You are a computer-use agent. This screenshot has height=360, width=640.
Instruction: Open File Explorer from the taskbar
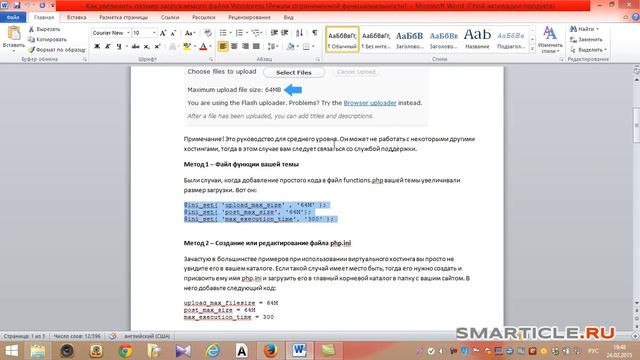pos(38,351)
